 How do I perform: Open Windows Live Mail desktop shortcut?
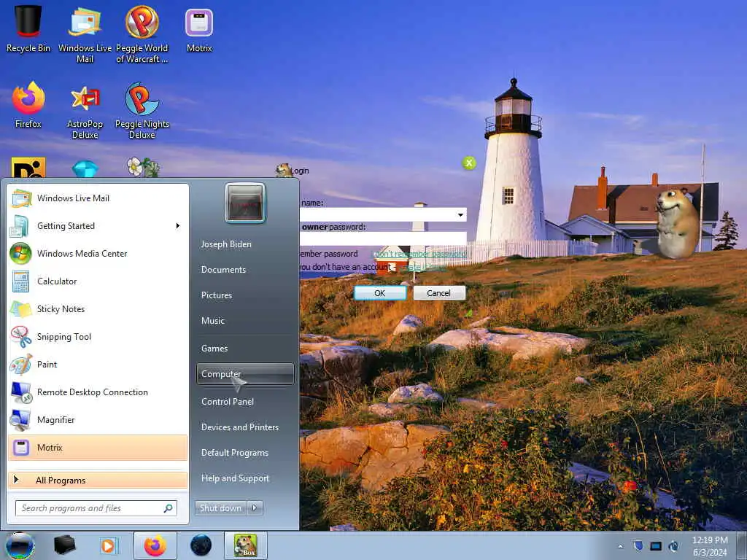(85, 34)
